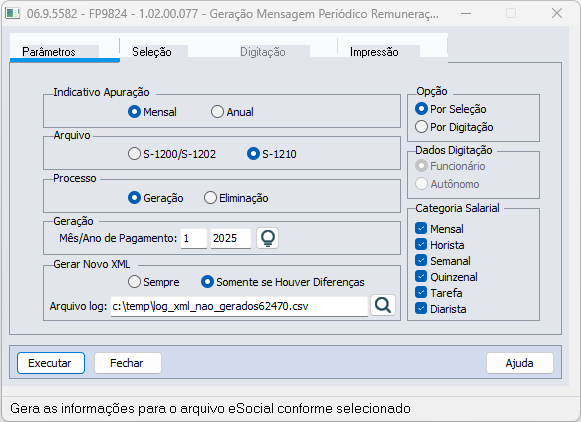Click the payment month field
The image size is (581, 422).
pyautogui.click(x=193, y=238)
